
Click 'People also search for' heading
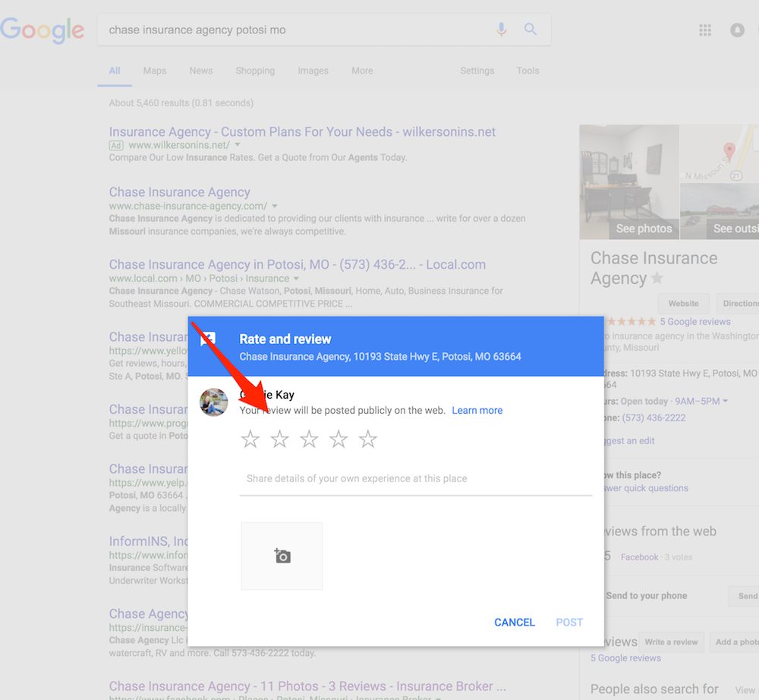pos(654,689)
